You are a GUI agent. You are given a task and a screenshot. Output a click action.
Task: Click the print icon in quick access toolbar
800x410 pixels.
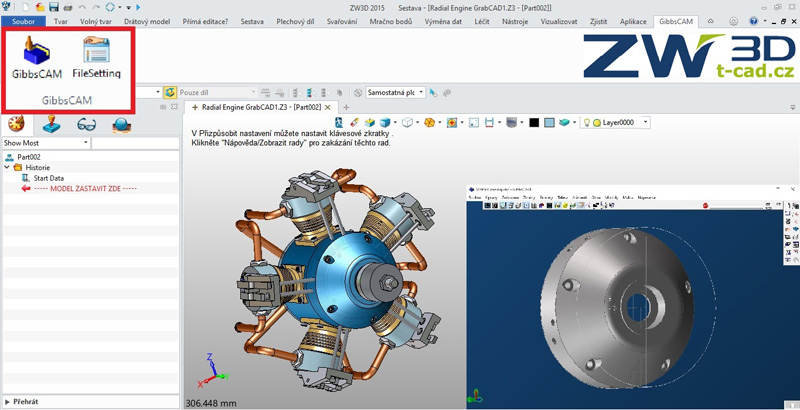click(67, 7)
